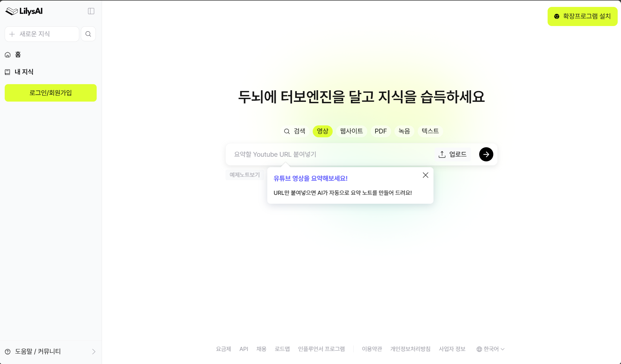621x364 pixels.
Task: Click 로그인/회원가입 button
Action: pyautogui.click(x=51, y=93)
